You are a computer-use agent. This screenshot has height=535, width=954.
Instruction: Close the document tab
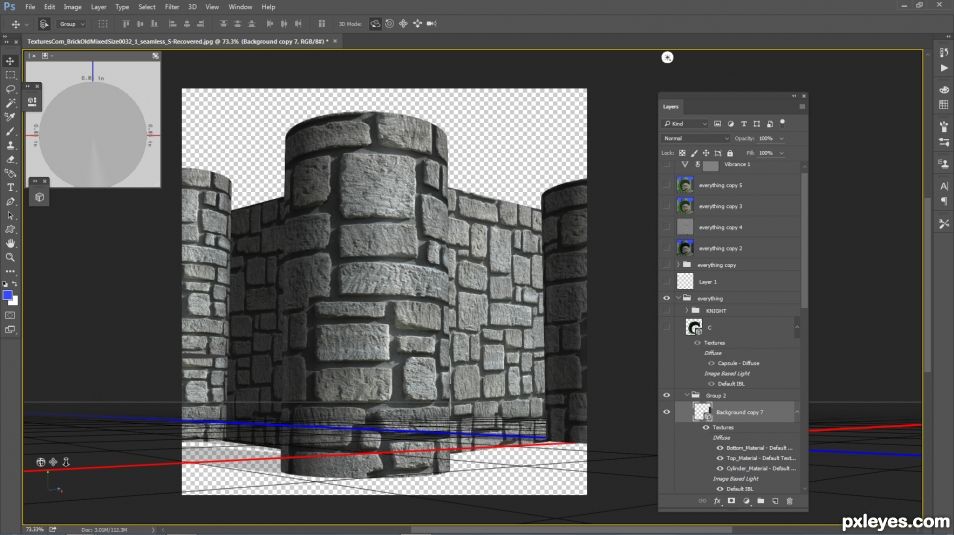pyautogui.click(x=335, y=41)
